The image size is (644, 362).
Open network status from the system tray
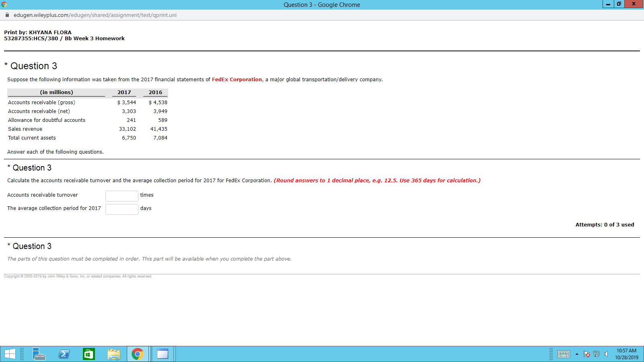(596, 354)
